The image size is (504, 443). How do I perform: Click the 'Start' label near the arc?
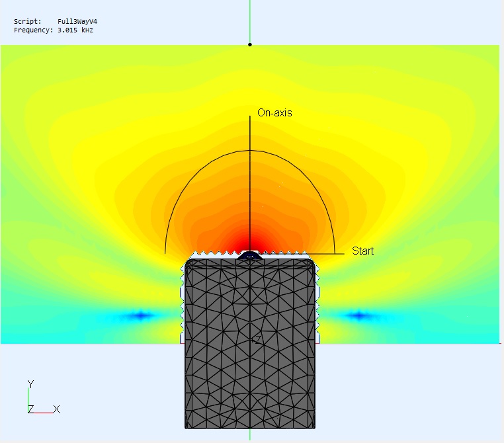tap(362, 251)
